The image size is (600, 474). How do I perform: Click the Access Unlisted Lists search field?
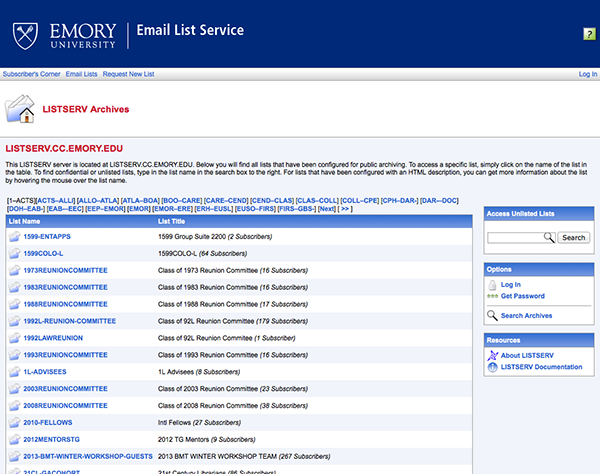[520, 238]
